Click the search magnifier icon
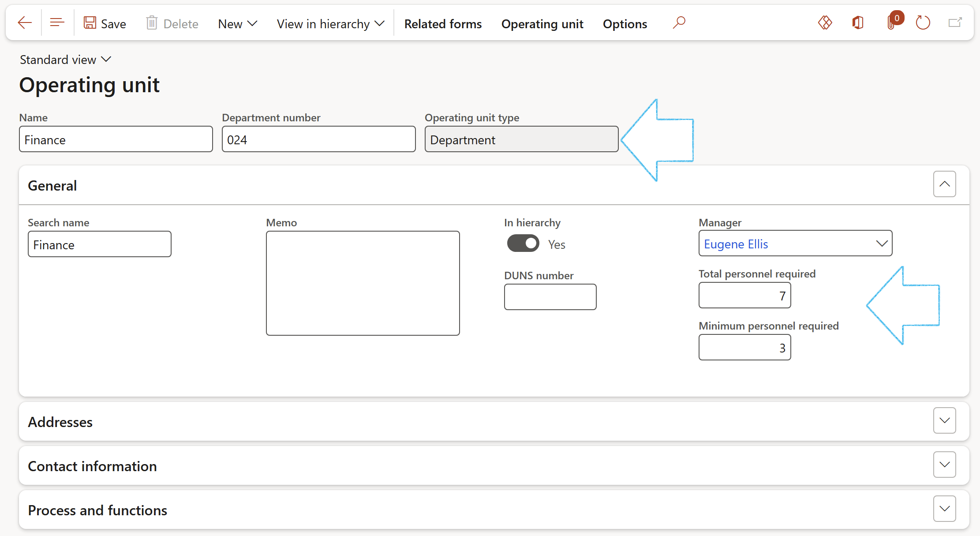Screen dimensions: 980x536 click(679, 22)
